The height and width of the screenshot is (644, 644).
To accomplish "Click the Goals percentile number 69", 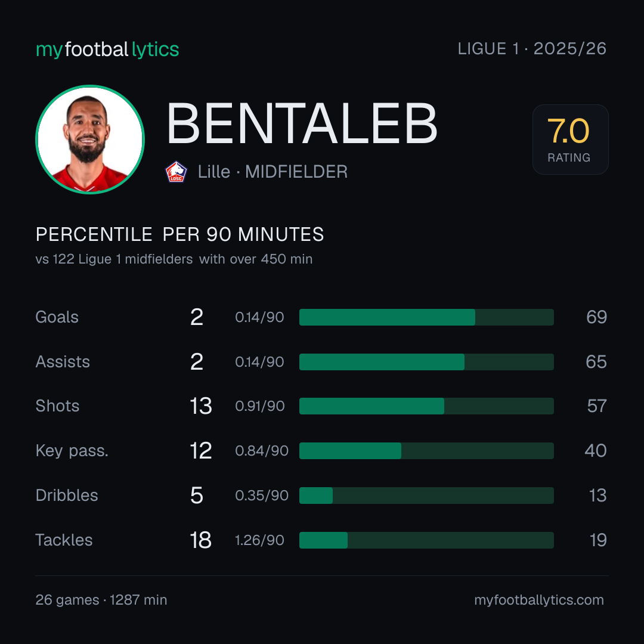I will 596,317.
